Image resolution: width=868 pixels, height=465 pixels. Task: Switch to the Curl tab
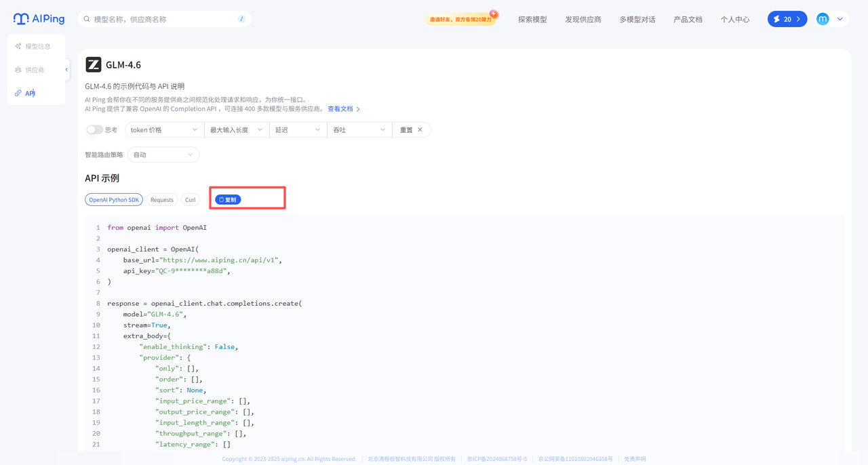[x=191, y=199]
